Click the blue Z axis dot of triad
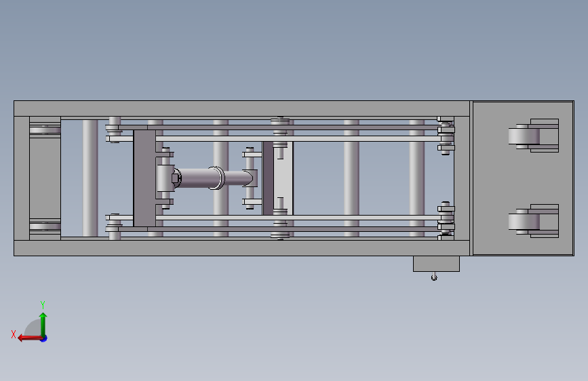 [x=44, y=338]
